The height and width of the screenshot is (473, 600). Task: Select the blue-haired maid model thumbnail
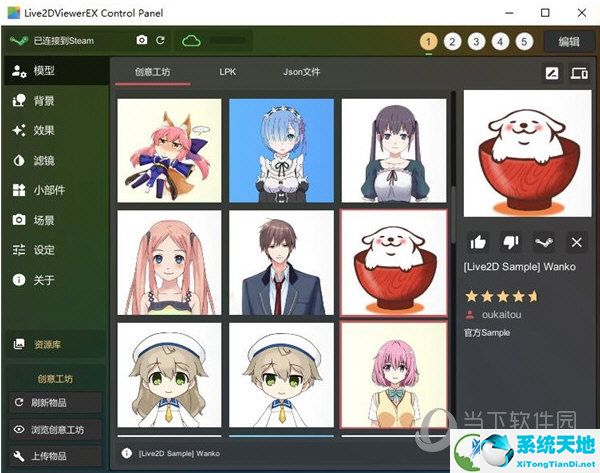tap(281, 150)
